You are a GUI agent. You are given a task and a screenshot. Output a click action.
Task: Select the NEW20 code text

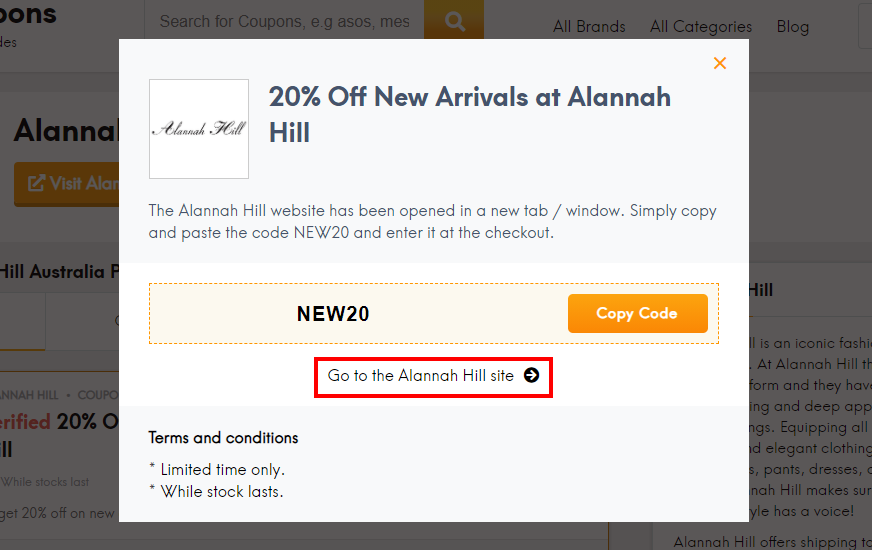[x=333, y=314]
